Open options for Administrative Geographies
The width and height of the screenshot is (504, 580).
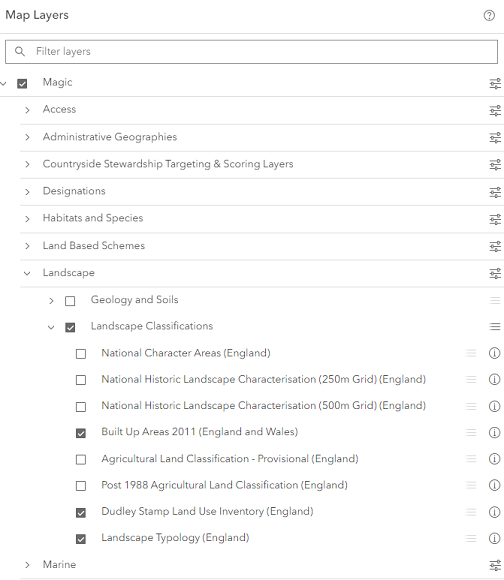click(495, 138)
